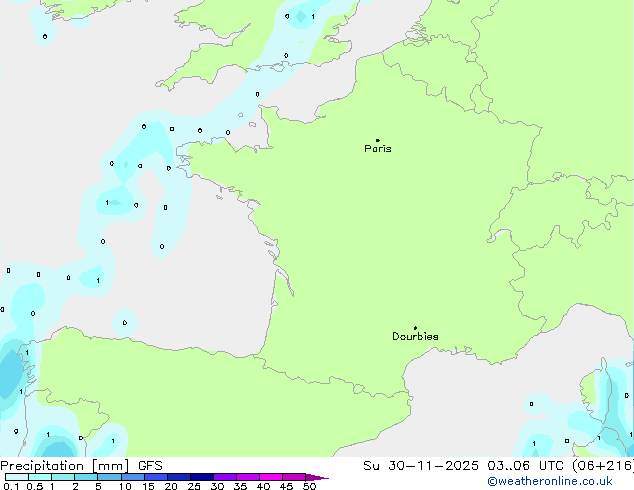Select the legend swatch between 2 and 5
The image size is (634, 490).
[86, 477]
